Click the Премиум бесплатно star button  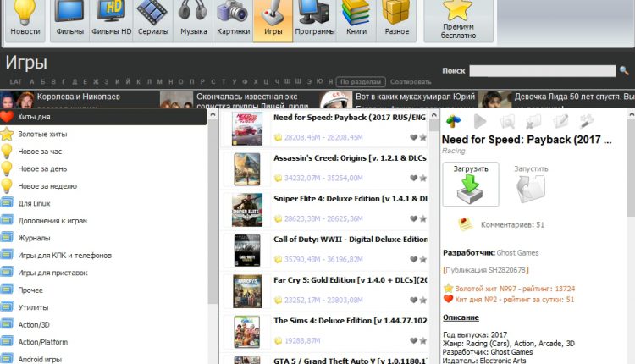(458, 20)
